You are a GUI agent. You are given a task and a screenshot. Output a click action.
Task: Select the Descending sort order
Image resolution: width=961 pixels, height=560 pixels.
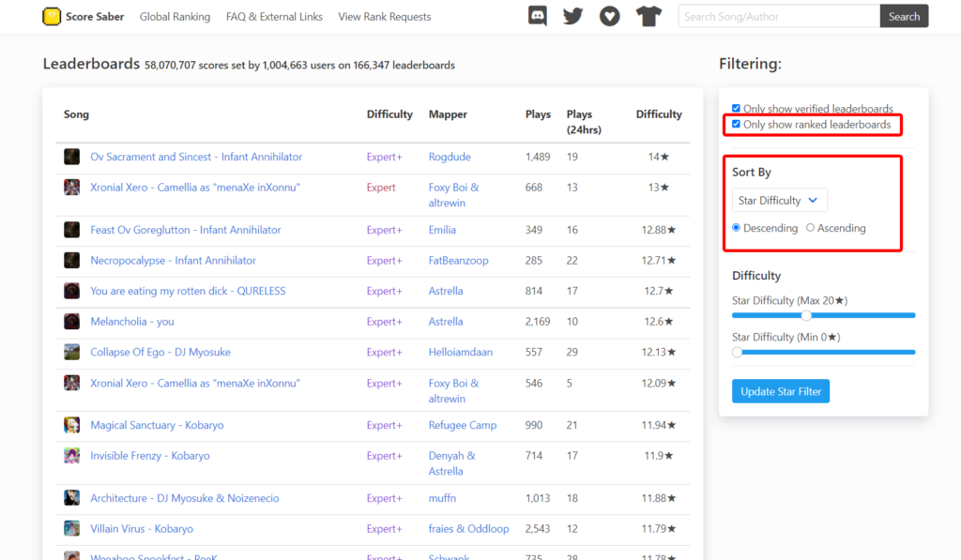[736, 228]
